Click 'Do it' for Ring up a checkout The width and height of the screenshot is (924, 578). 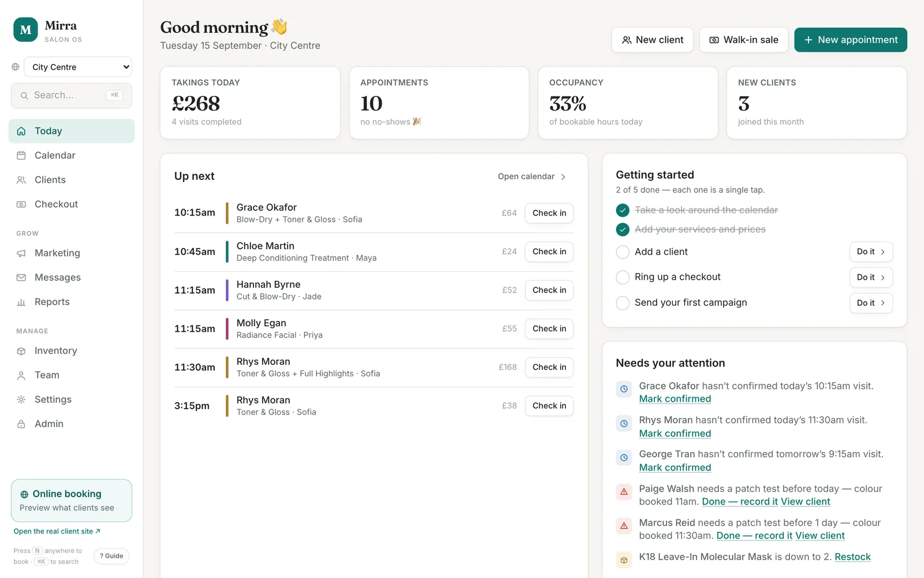click(871, 277)
